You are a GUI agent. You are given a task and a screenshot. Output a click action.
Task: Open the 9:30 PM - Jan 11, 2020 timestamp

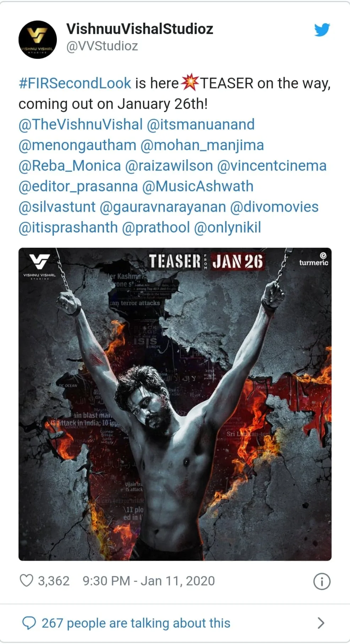pos(149,581)
